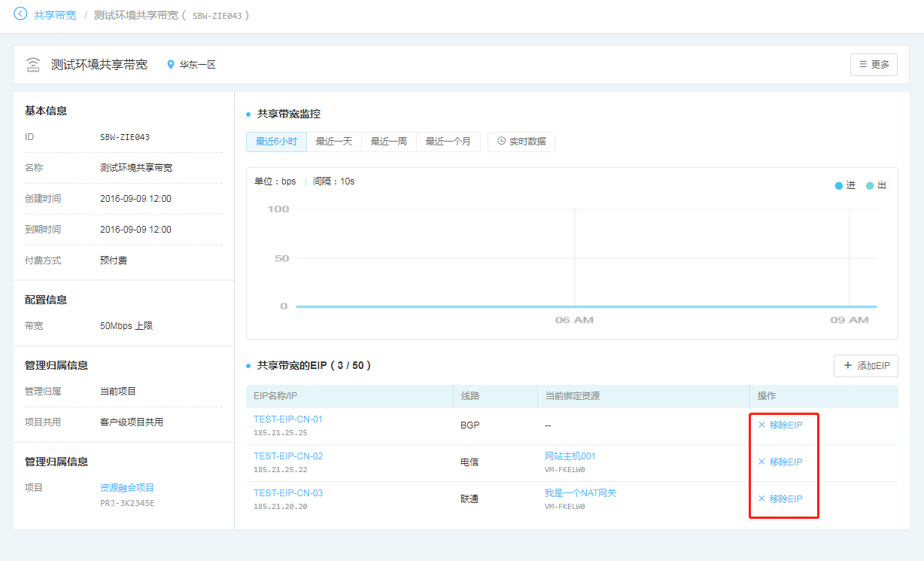Screen dimensions: 924x561
Task: Click the X icon for TEST-EIP-CN-01 removal
Action: [761, 425]
